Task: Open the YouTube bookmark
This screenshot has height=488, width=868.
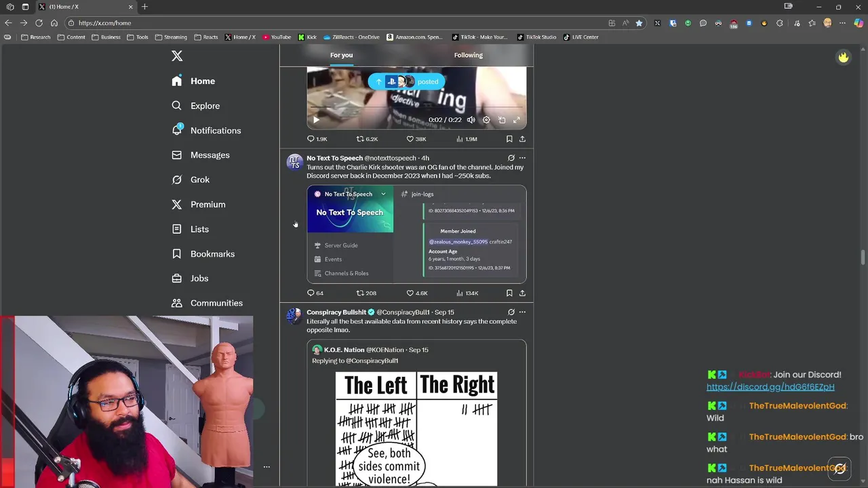Action: [x=277, y=37]
